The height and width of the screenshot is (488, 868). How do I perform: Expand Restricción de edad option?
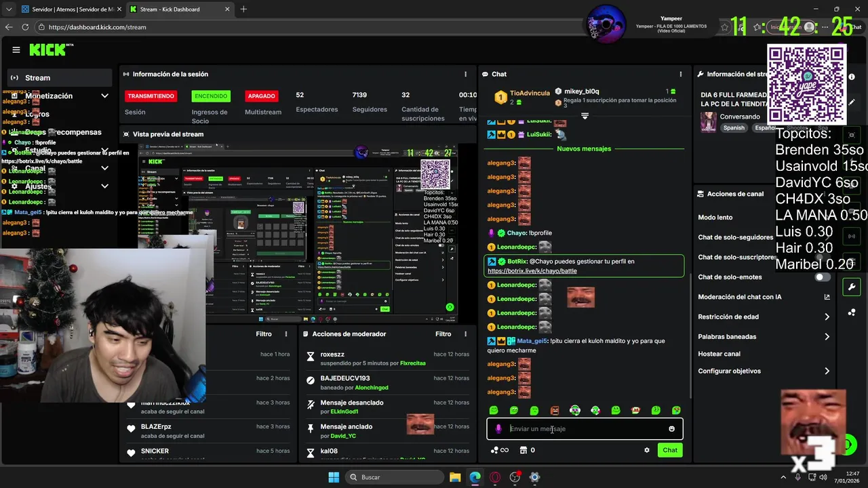pyautogui.click(x=827, y=317)
